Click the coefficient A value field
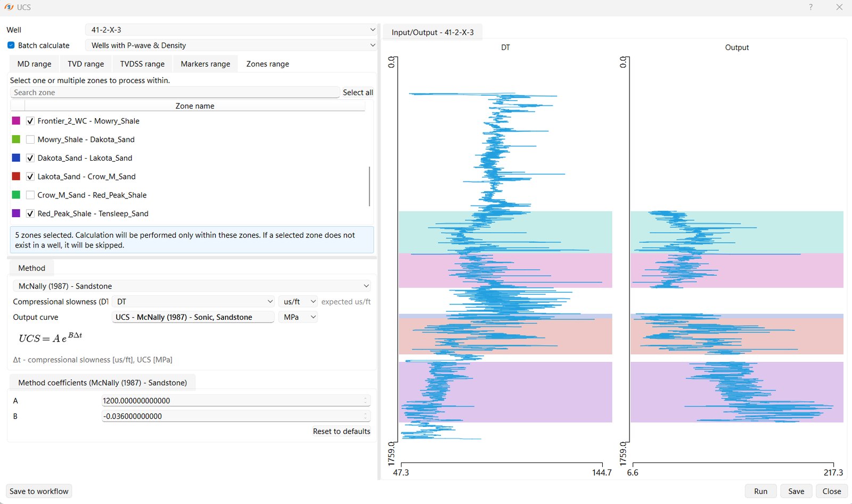 236,400
